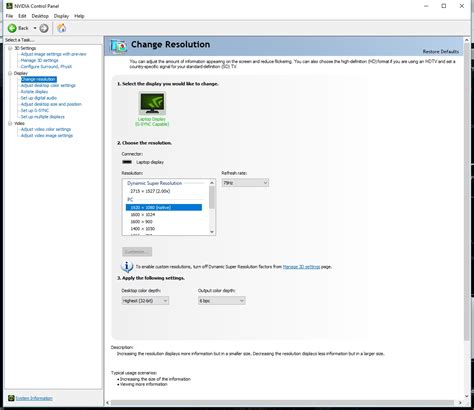Image resolution: width=474 pixels, height=410 pixels.
Task: Open Adjust video color settings
Action: [x=46, y=129]
